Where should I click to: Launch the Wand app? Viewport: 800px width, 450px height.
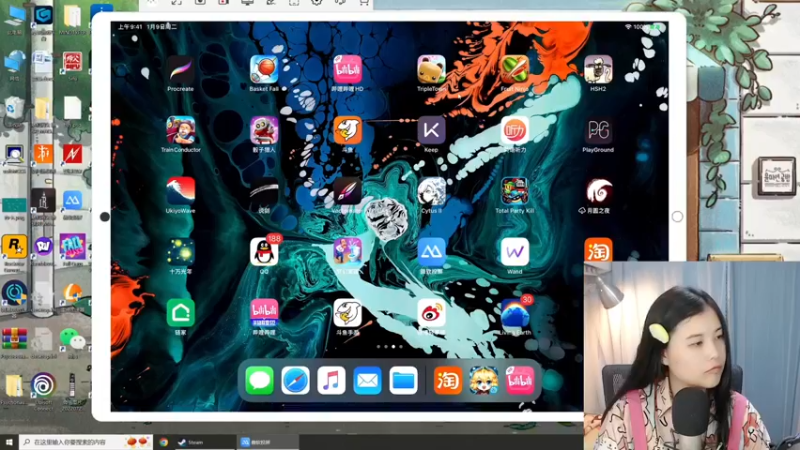click(514, 252)
